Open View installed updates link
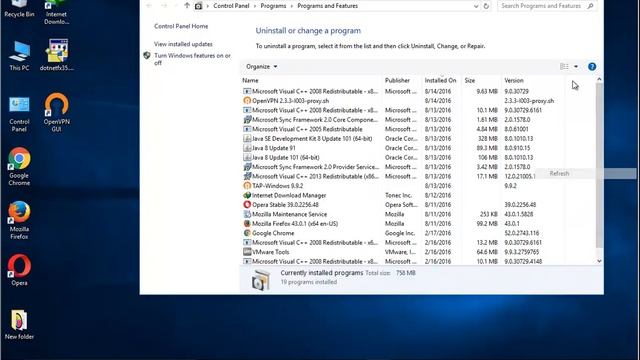 tap(183, 44)
